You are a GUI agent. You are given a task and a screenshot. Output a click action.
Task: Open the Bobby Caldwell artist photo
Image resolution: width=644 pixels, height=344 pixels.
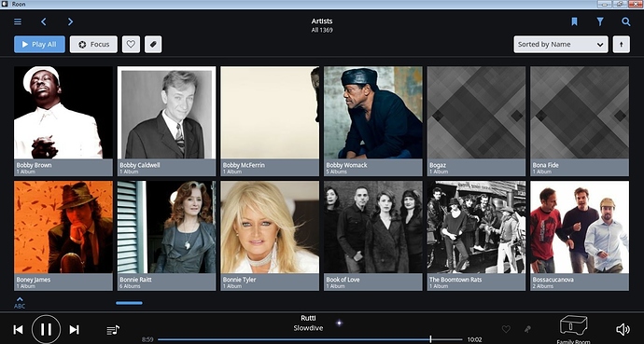coord(166,113)
